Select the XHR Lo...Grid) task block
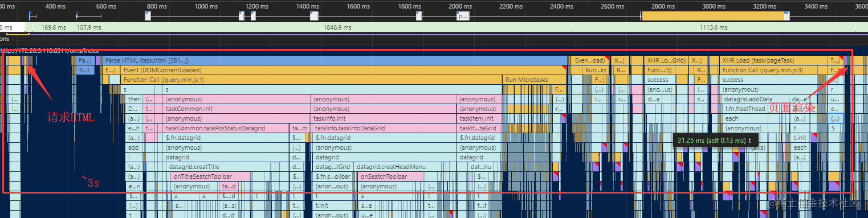The image size is (868, 218). [666, 60]
